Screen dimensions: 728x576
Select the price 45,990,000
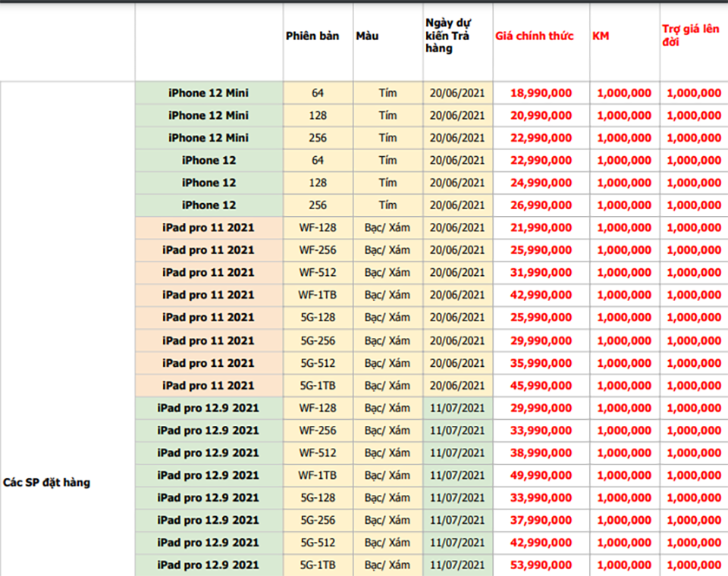(541, 385)
